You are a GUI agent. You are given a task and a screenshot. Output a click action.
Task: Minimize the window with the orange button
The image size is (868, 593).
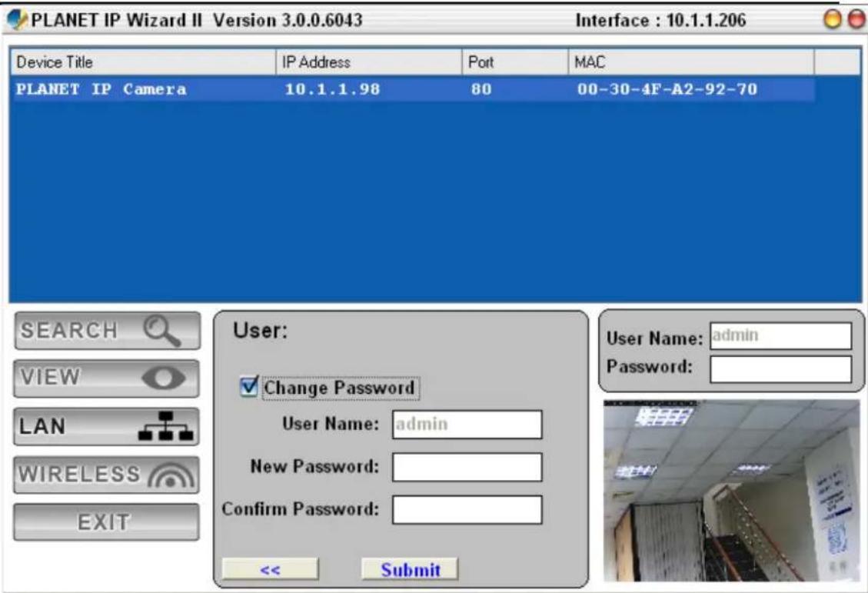click(832, 19)
